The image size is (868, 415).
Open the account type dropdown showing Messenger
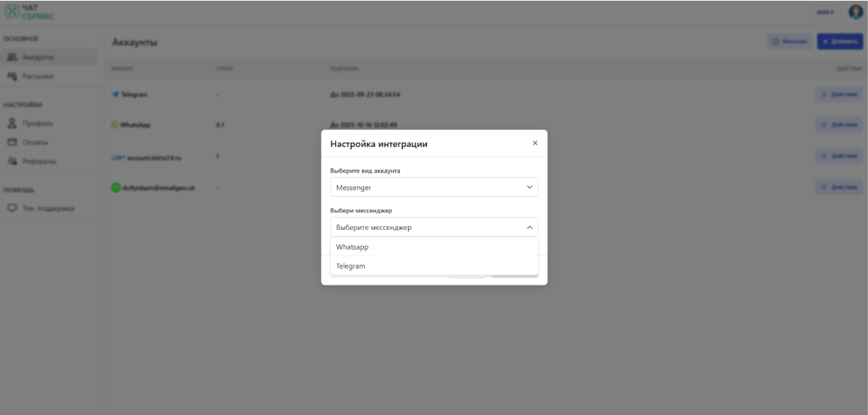click(x=434, y=187)
